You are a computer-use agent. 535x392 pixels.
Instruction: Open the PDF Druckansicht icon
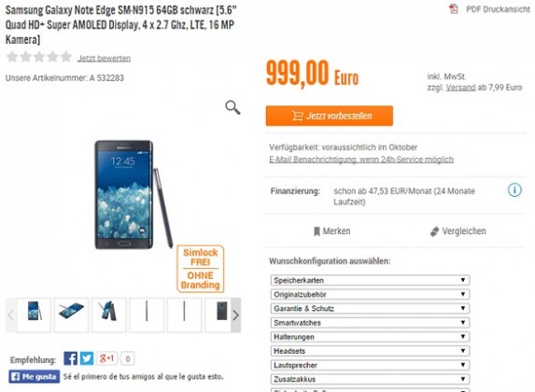[454, 9]
